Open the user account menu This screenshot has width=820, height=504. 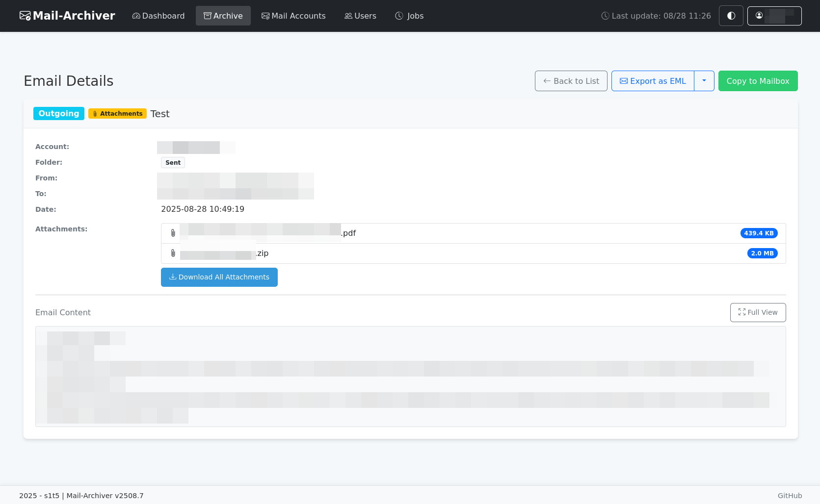(x=774, y=15)
